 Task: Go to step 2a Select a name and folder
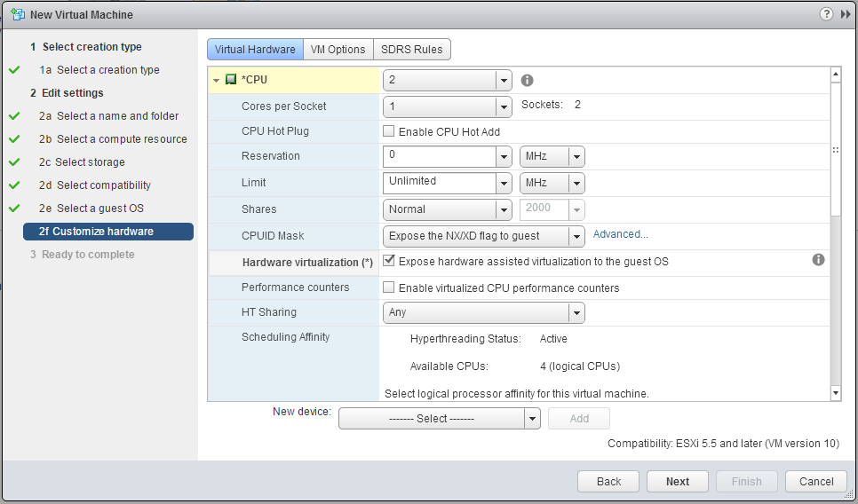pos(117,116)
